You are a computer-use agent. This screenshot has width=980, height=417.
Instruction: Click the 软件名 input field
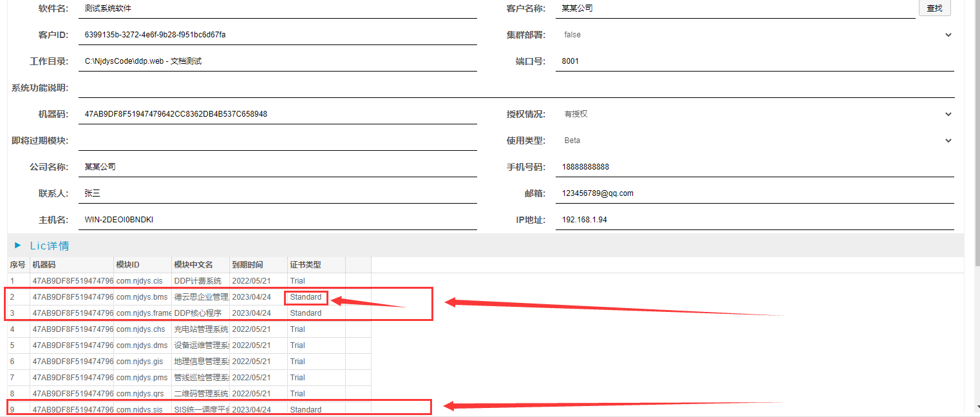click(x=279, y=8)
